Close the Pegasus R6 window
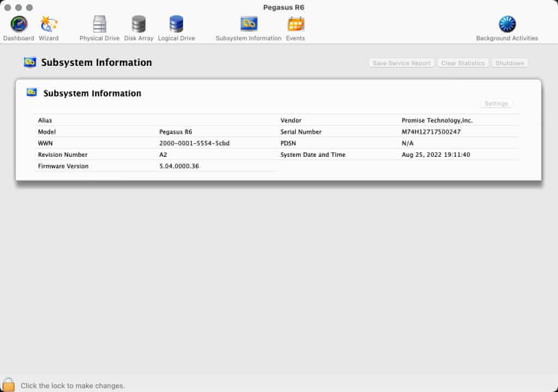The image size is (558, 392). tap(8, 8)
